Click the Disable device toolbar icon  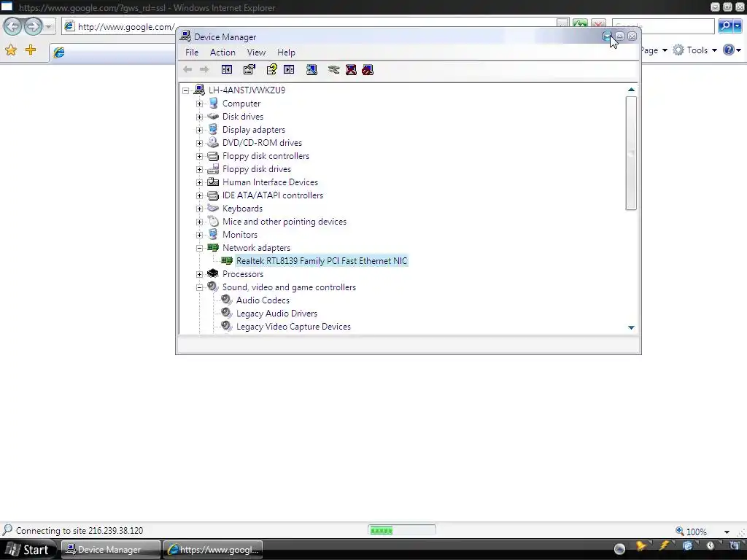pyautogui.click(x=368, y=69)
